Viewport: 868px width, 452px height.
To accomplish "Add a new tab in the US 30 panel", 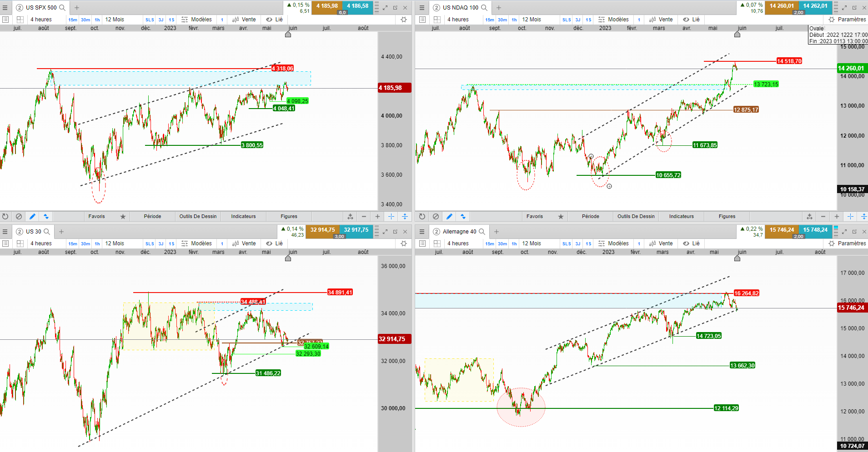I will tap(61, 232).
